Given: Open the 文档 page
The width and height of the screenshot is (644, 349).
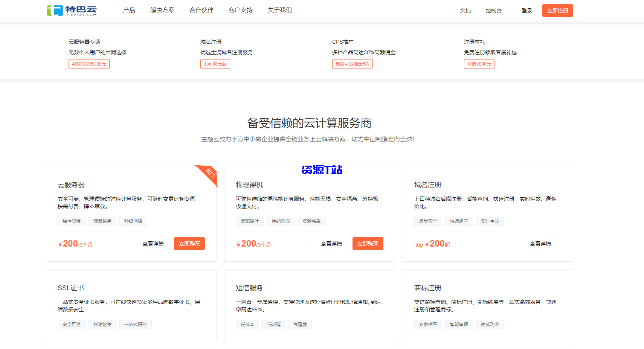Looking at the screenshot, I should coord(465,11).
